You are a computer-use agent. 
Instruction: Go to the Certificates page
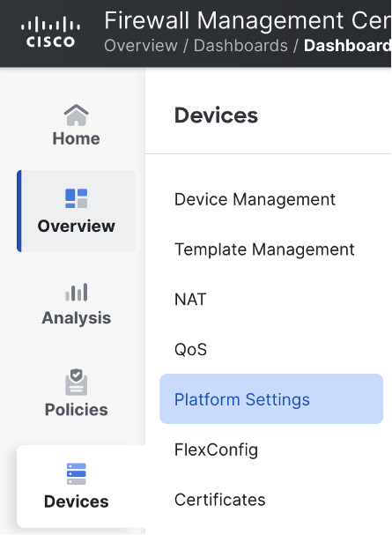[x=220, y=500]
